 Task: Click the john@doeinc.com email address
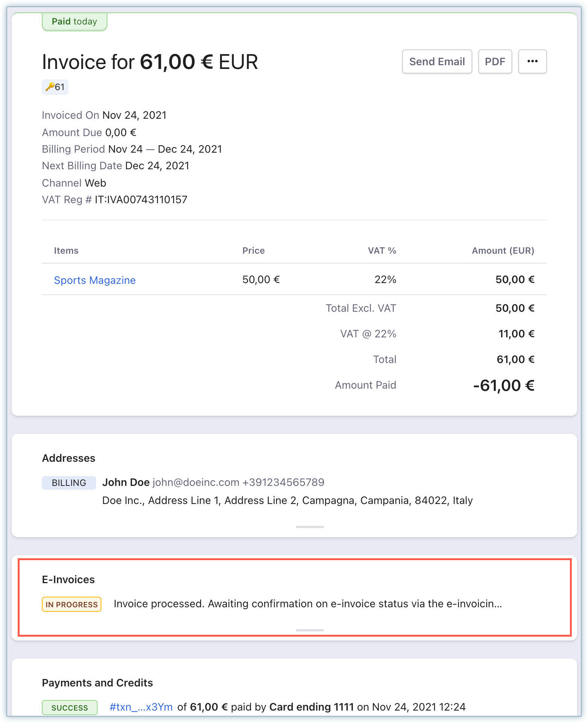(x=196, y=482)
